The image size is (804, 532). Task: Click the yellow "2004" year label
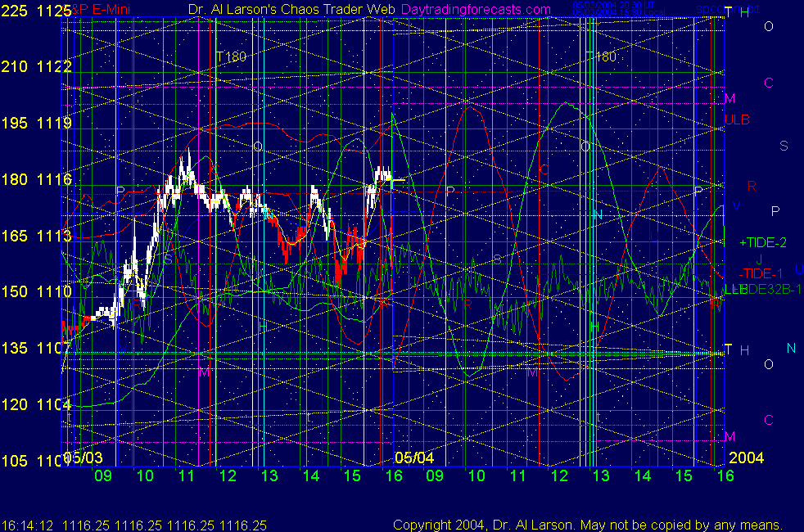746,458
